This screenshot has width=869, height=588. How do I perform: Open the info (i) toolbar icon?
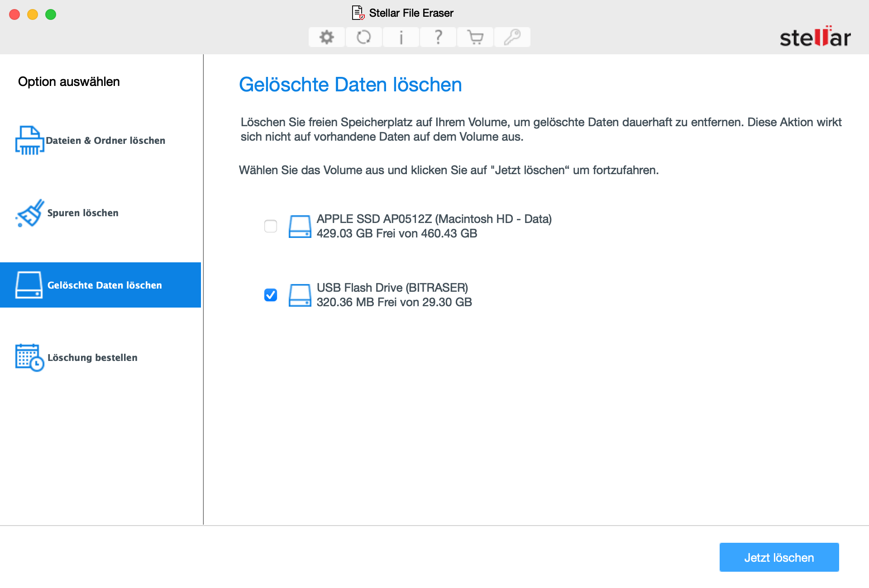tap(401, 37)
